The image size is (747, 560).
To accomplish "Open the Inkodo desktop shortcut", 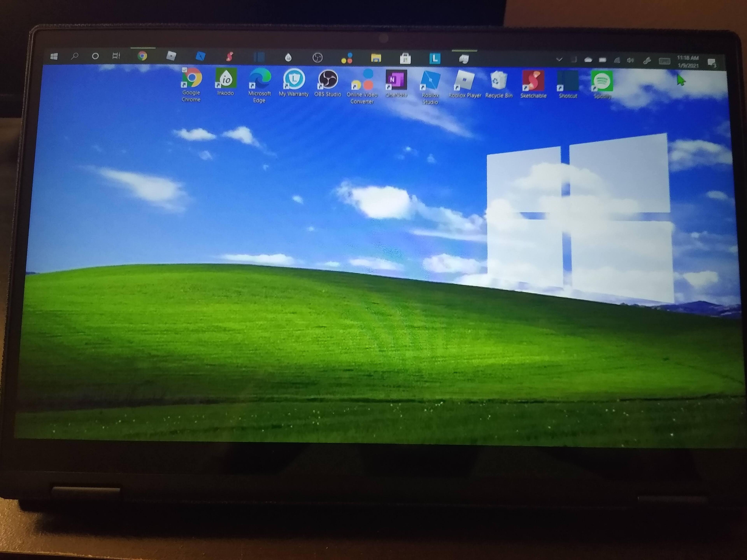I will click(226, 78).
